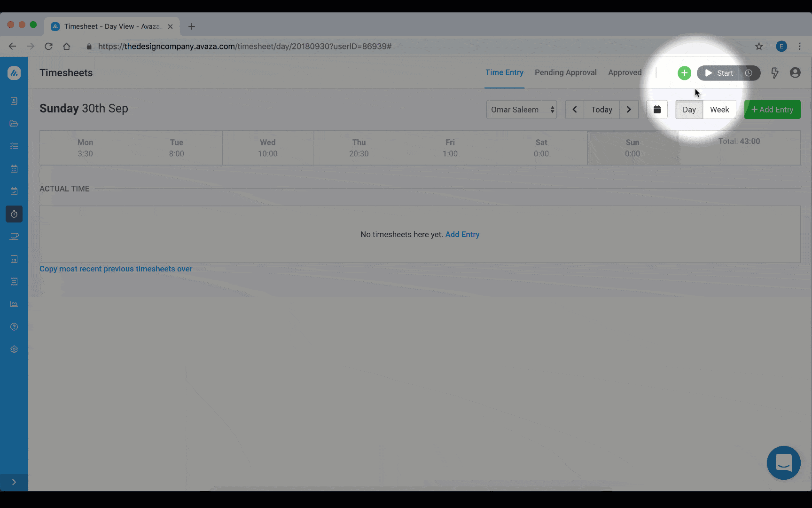Viewport: 812px width, 508px height.
Task: Open the lightning bolt activity icon
Action: pyautogui.click(x=774, y=73)
